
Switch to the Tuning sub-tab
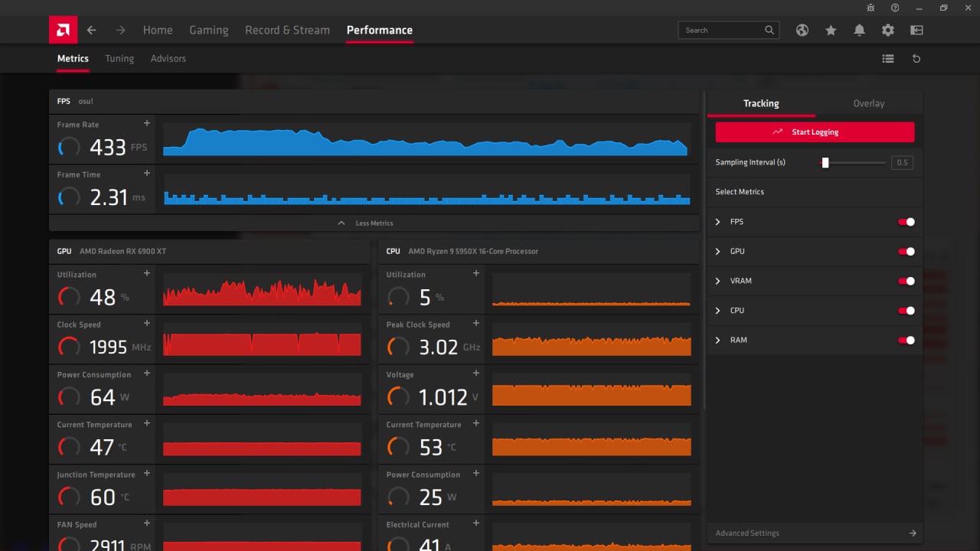pos(119,59)
